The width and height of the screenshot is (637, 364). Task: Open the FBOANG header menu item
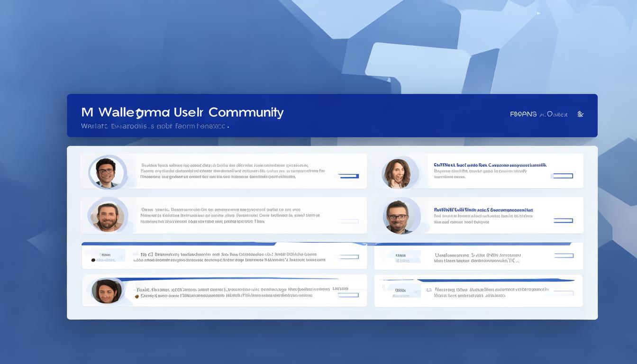pyautogui.click(x=523, y=114)
